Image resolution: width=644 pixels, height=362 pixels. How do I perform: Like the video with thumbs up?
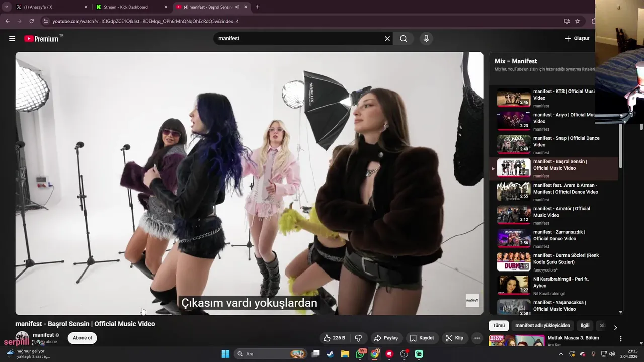point(334,338)
